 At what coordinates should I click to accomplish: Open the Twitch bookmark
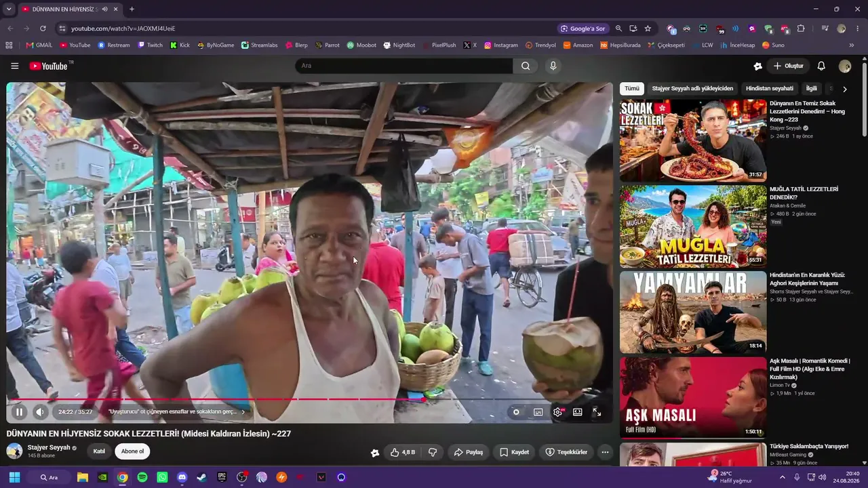click(x=150, y=45)
